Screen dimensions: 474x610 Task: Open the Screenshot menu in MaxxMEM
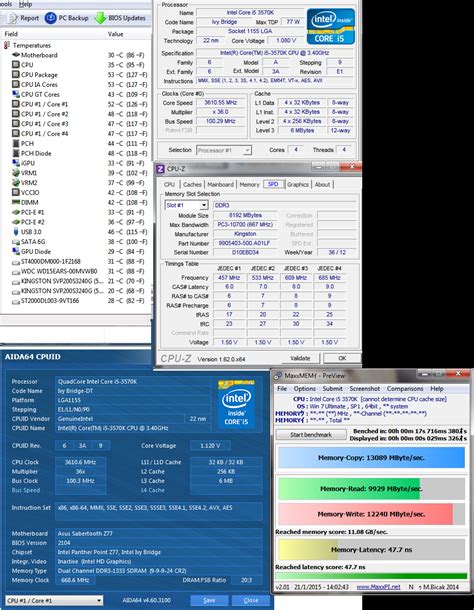[364, 389]
